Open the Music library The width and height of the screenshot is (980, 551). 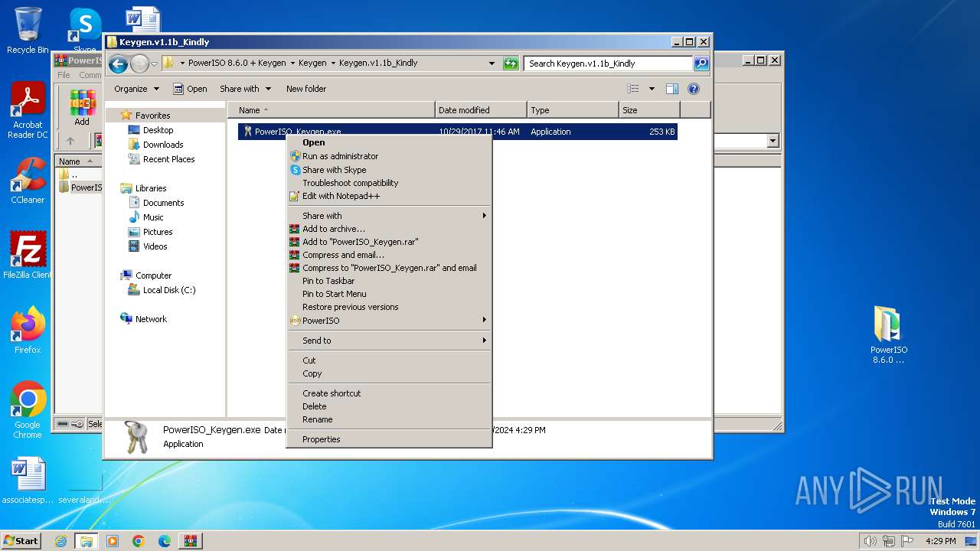[x=153, y=217]
